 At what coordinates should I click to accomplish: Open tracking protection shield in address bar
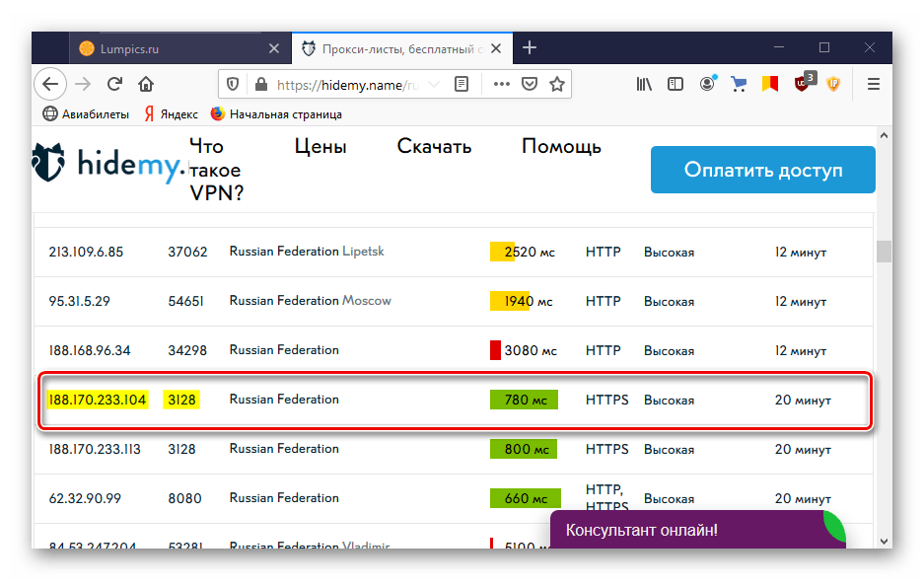click(x=234, y=85)
